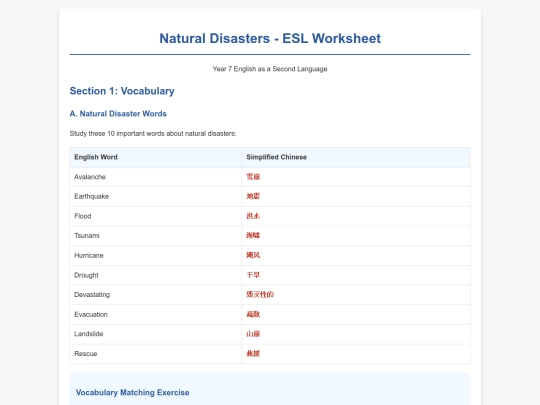Screen dimensions: 540x405
Task: Click the Vocabulary Matching Exercise heading
Action: (133, 393)
